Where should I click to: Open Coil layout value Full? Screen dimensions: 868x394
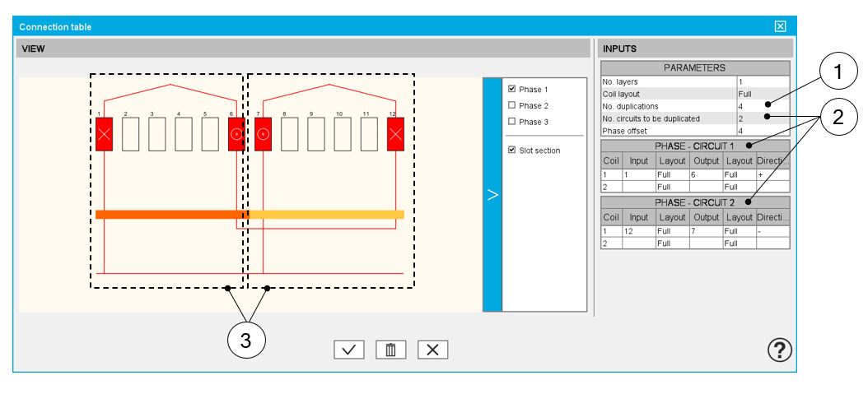pyautogui.click(x=763, y=94)
